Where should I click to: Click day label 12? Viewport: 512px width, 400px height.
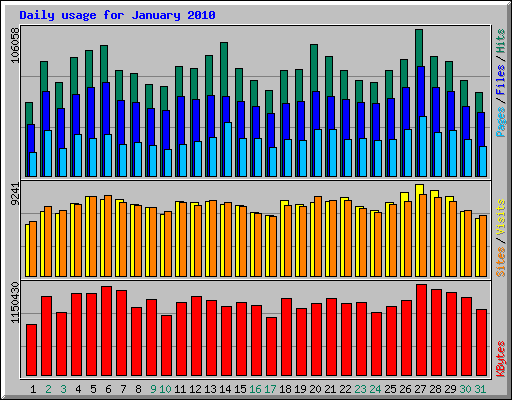point(195,389)
